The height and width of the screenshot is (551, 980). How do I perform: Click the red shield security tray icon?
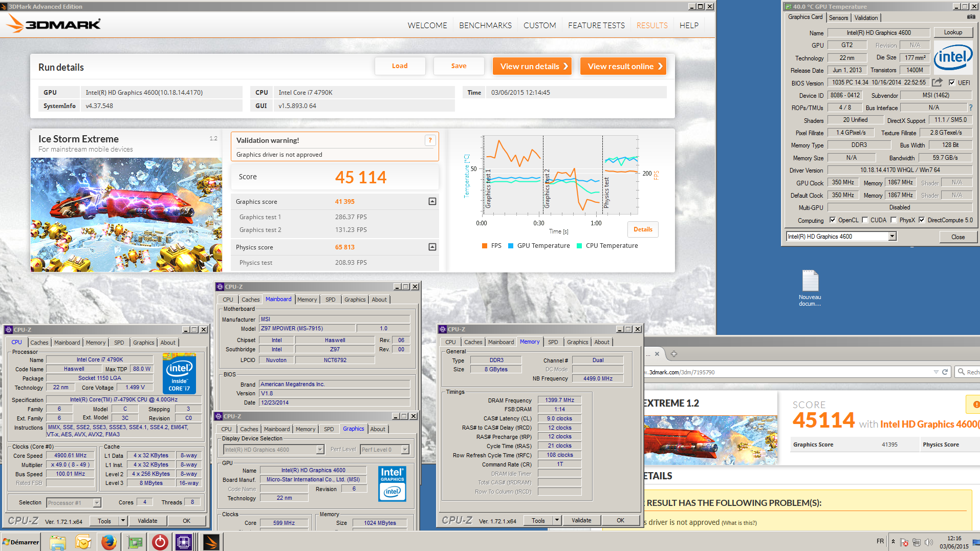pos(904,542)
